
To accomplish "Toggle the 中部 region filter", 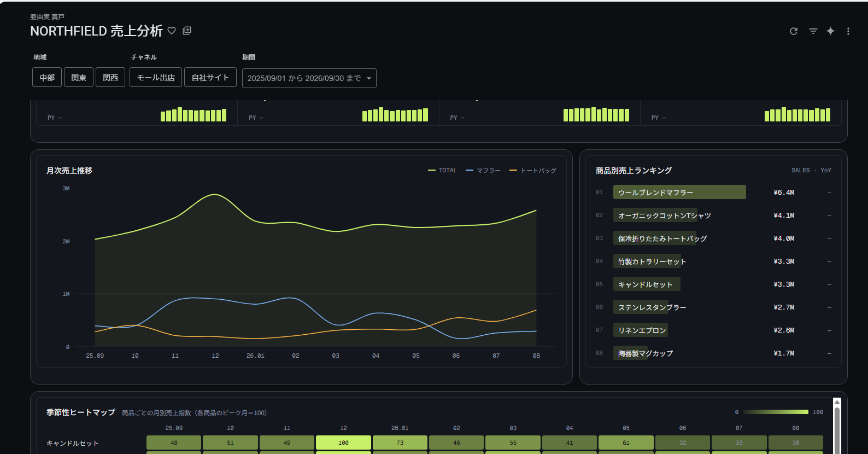I will 47,78.
